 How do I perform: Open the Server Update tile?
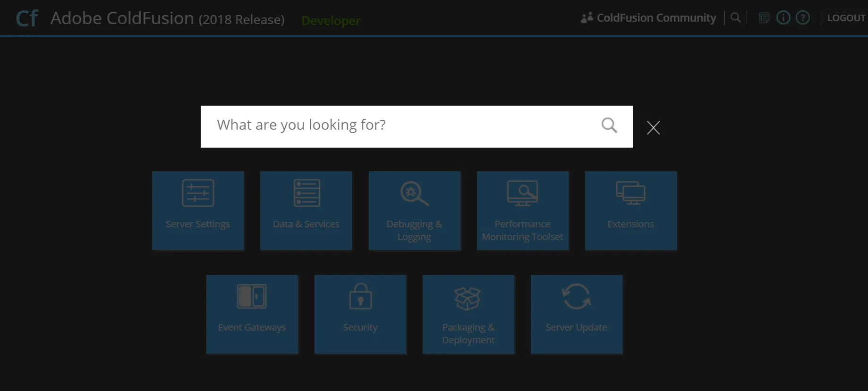(577, 314)
